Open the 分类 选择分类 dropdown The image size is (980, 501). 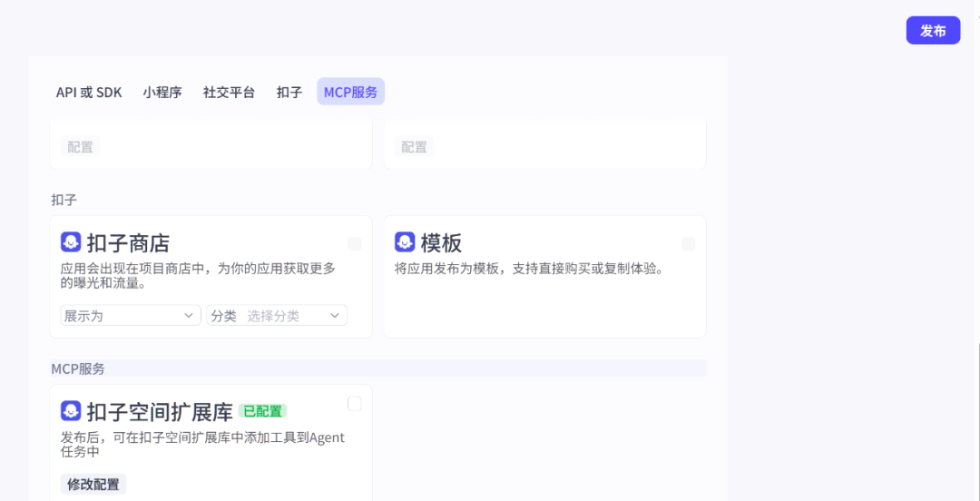277,315
